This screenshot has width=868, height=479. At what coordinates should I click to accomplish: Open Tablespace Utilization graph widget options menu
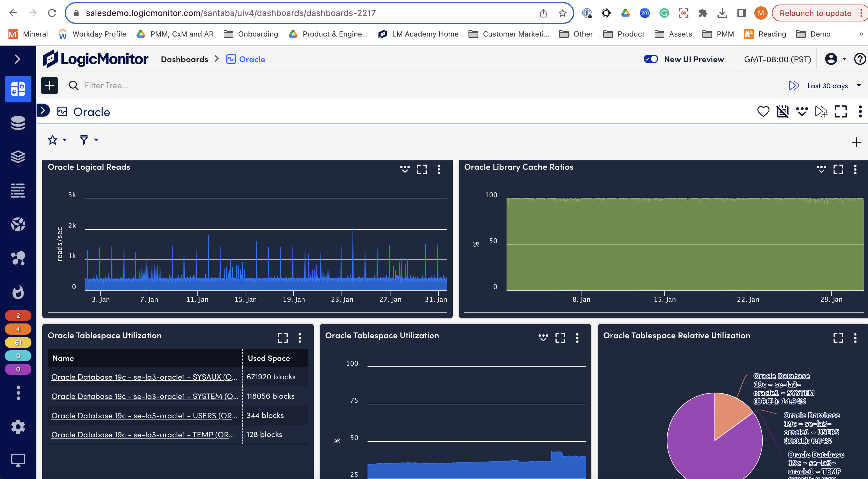(x=577, y=338)
